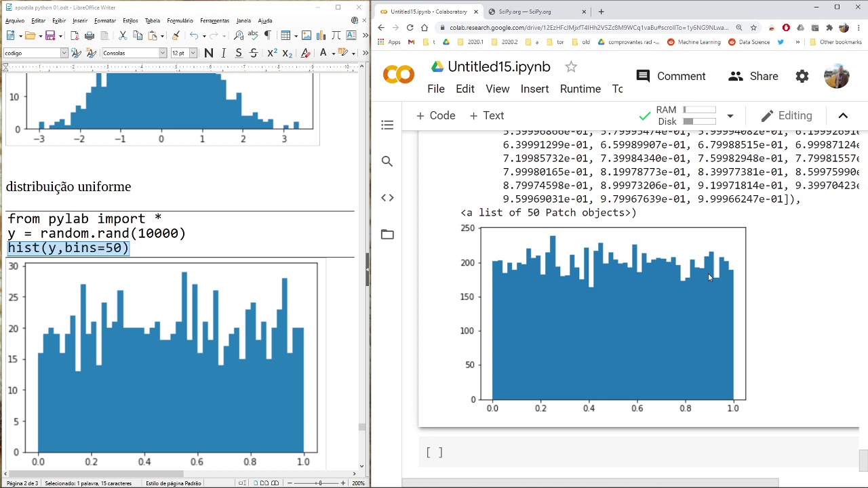This screenshot has height=488, width=868.
Task: Open the Paste options dropdown arrow
Action: point(163,35)
